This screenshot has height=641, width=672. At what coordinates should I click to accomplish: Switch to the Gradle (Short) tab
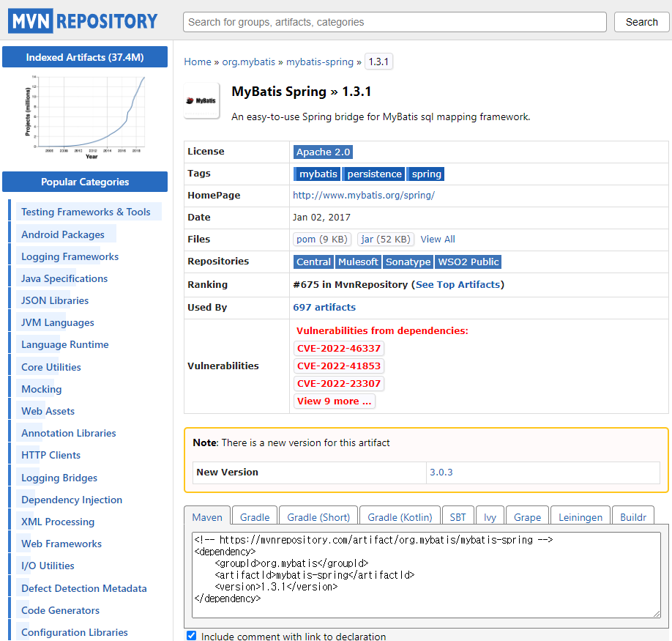318,516
